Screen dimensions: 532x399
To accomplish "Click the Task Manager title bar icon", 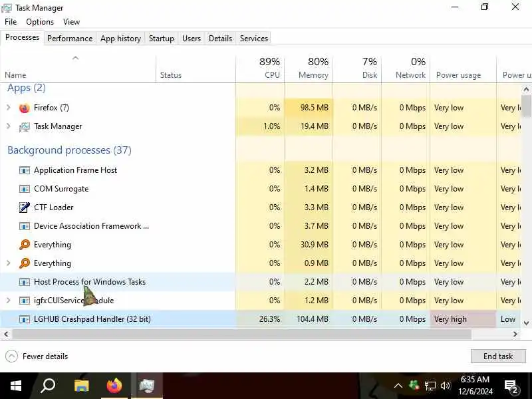I will tap(7, 8).
